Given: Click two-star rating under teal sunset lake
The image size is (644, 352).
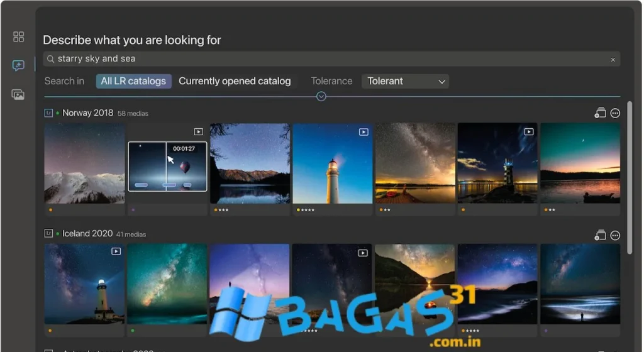Looking at the screenshot, I should (x=552, y=210).
